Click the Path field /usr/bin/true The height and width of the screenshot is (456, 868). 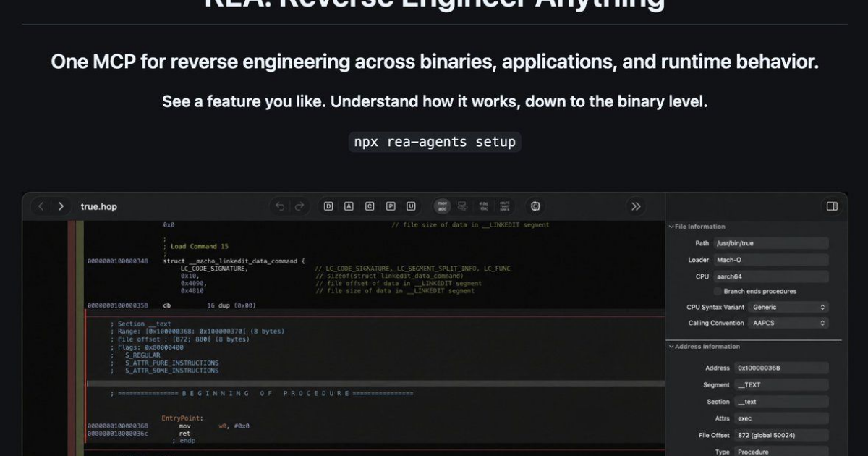771,243
